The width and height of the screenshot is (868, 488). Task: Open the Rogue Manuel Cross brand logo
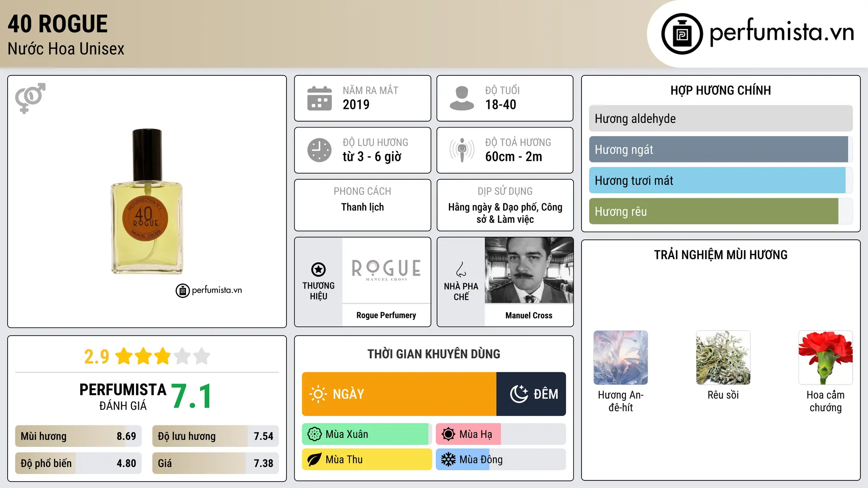coord(386,270)
